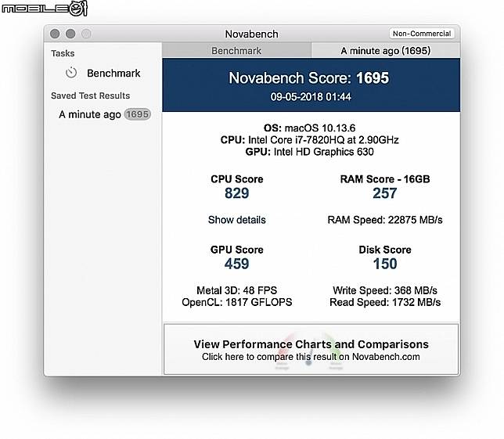The width and height of the screenshot is (504, 439).
Task: Click Show details under CPU Score
Action: (237, 220)
